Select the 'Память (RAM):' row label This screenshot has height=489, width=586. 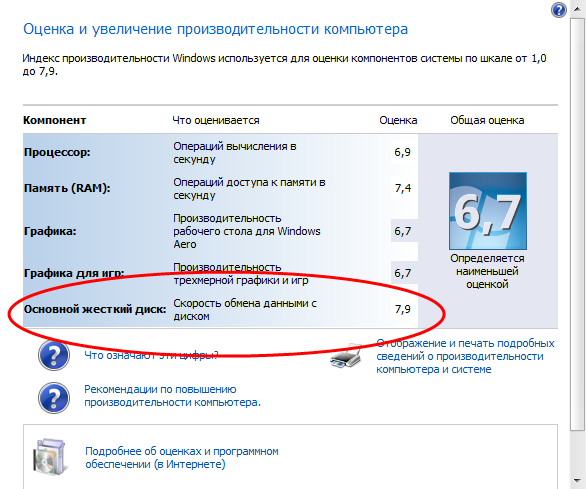67,188
